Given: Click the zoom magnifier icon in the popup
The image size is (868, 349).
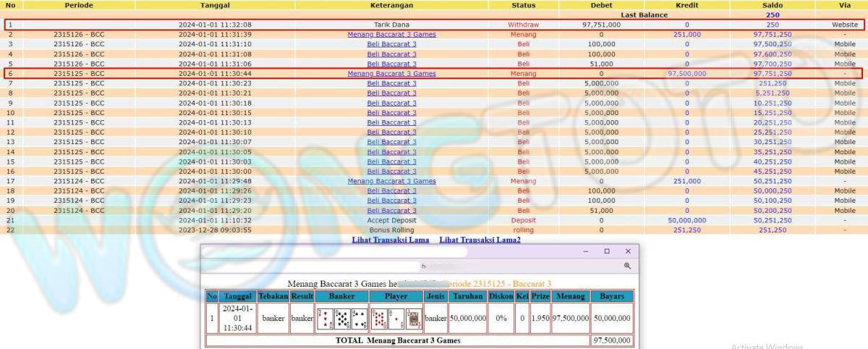Looking at the screenshot, I should pyautogui.click(x=627, y=266).
